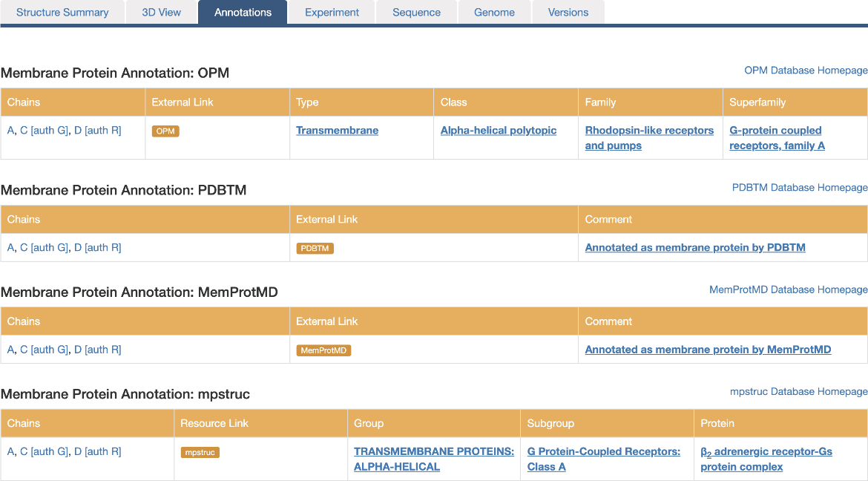Open mpstruc Database Homepage link
This screenshot has height=481, width=868.
pos(798,391)
